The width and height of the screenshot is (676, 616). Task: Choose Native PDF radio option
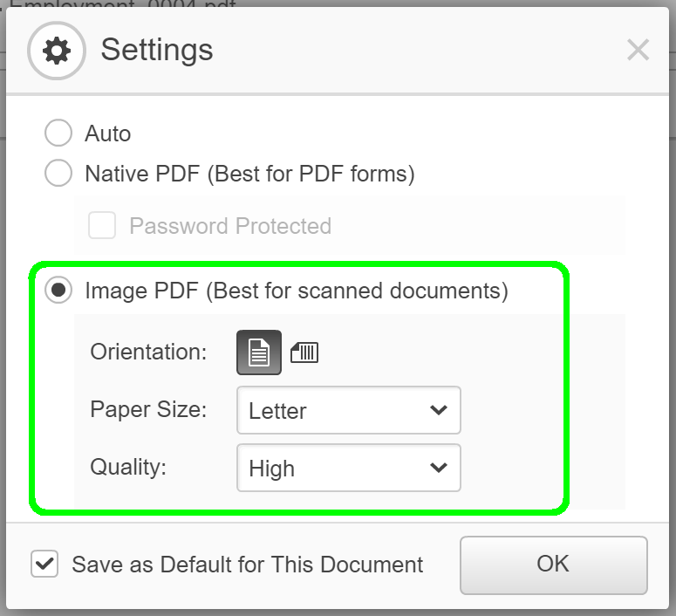pos(58,173)
